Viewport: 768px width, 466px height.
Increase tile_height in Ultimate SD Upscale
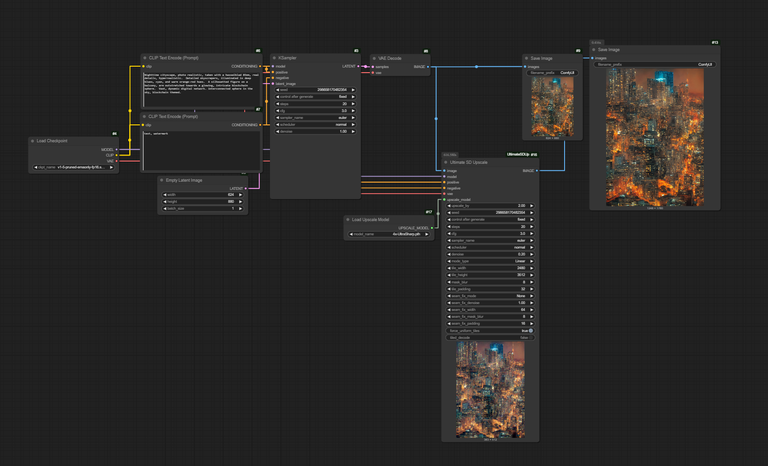pyautogui.click(x=531, y=275)
